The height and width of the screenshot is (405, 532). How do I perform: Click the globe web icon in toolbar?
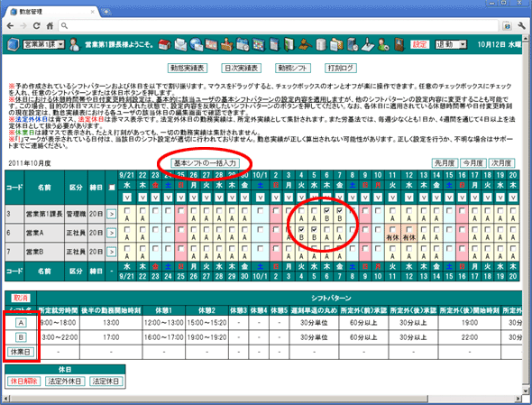(x=196, y=44)
